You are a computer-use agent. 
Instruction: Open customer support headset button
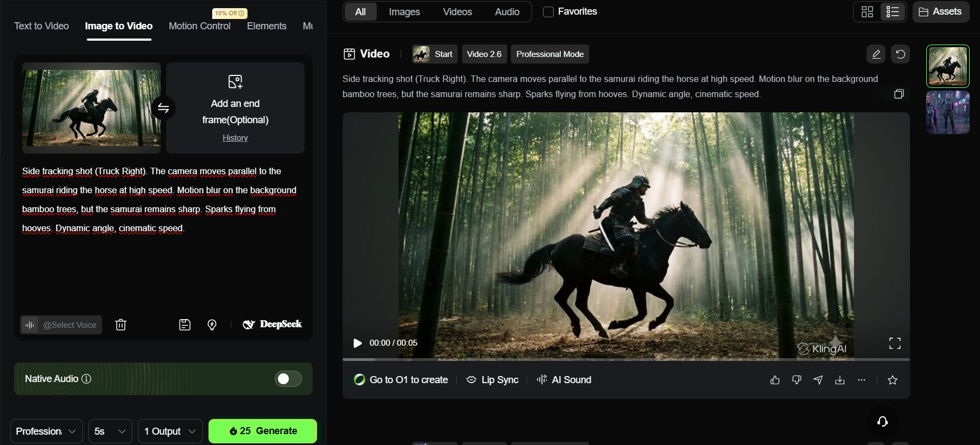point(882,421)
